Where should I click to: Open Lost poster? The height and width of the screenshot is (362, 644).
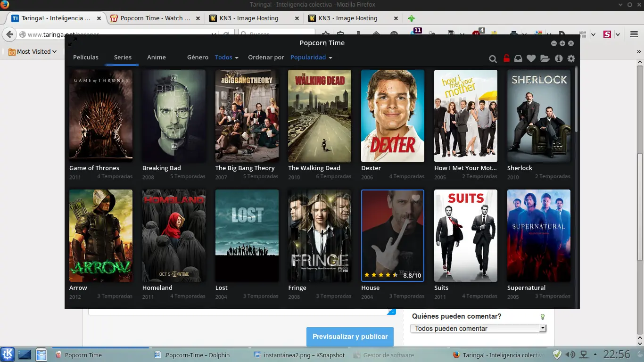(x=247, y=236)
